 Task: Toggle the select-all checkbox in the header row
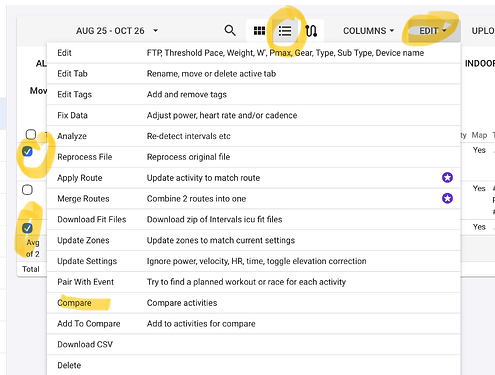click(x=31, y=134)
